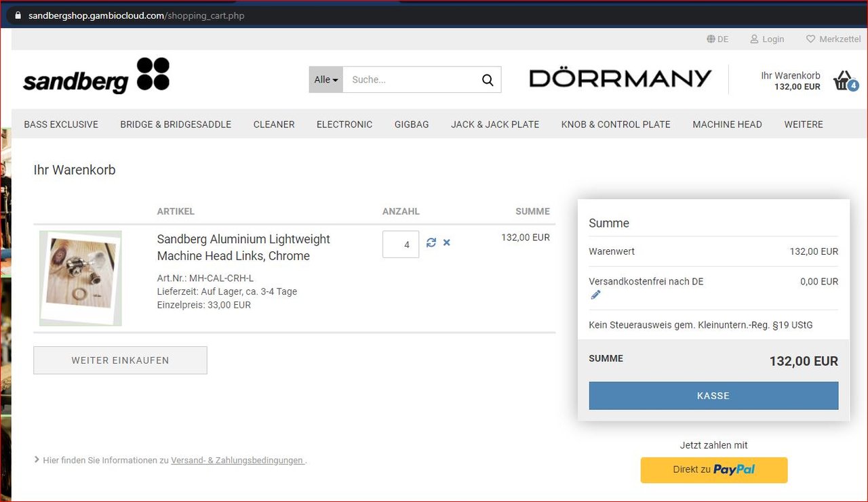This screenshot has width=868, height=502.
Task: Click the Sandberg logo
Action: (x=96, y=75)
